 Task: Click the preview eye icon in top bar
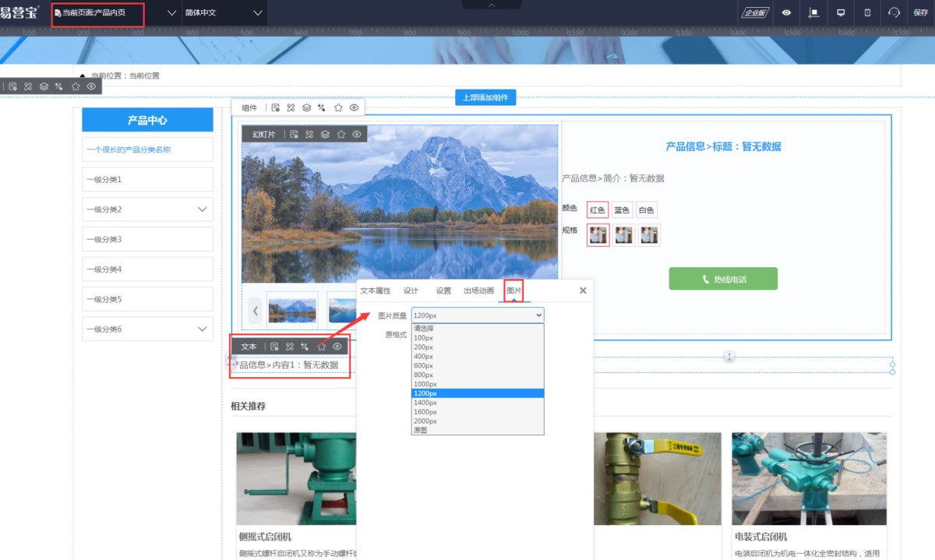pos(787,12)
